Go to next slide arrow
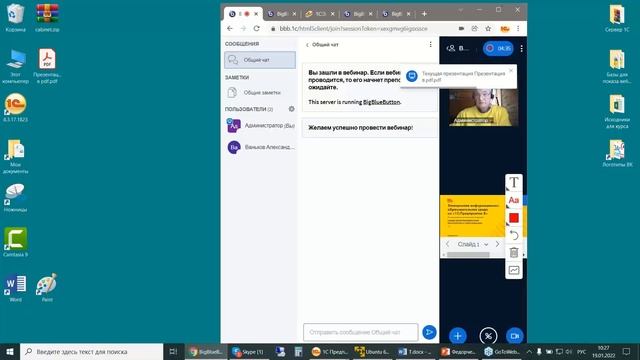The image size is (640, 360). point(497,244)
